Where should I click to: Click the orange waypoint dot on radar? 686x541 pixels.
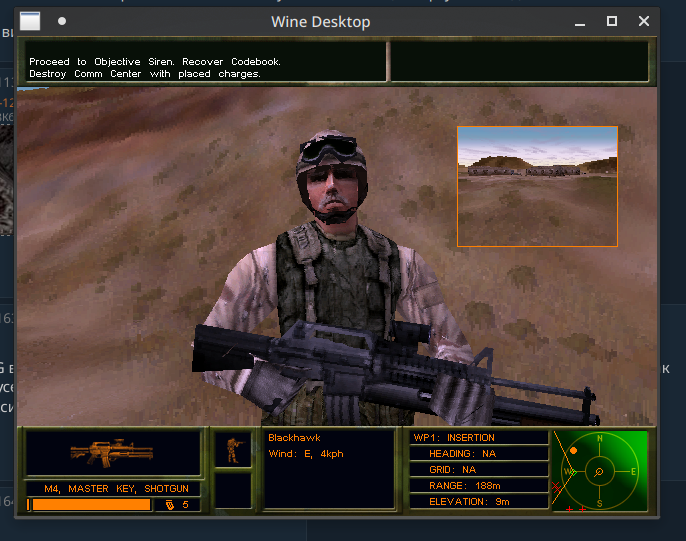pos(574,450)
